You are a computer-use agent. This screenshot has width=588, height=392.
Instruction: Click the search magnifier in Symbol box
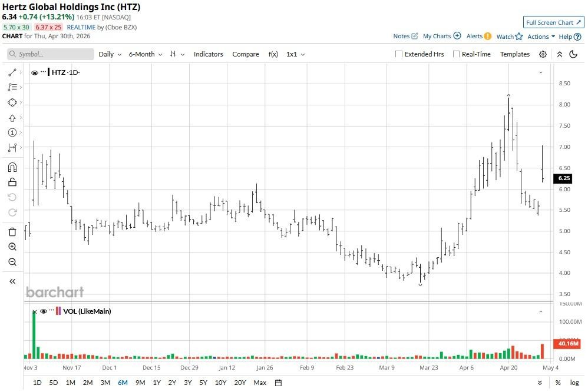[13, 54]
